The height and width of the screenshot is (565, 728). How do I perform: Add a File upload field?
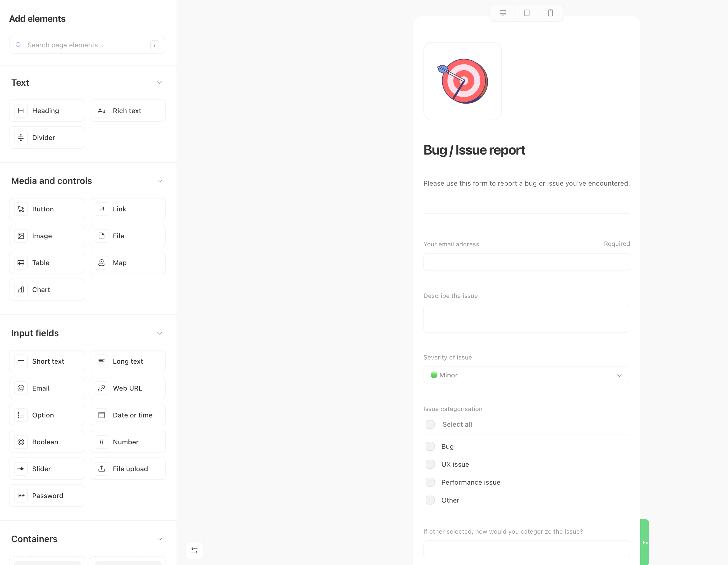tap(128, 469)
